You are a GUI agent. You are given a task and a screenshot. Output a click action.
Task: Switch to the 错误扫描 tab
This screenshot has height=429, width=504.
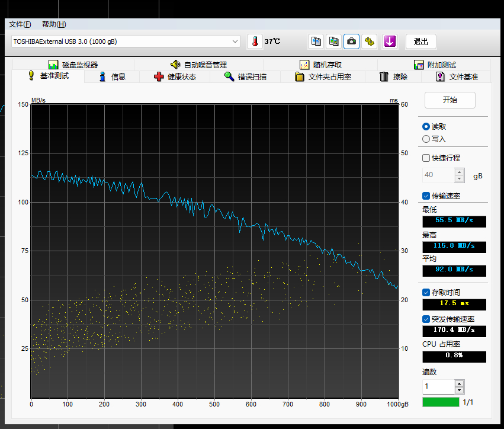[245, 76]
